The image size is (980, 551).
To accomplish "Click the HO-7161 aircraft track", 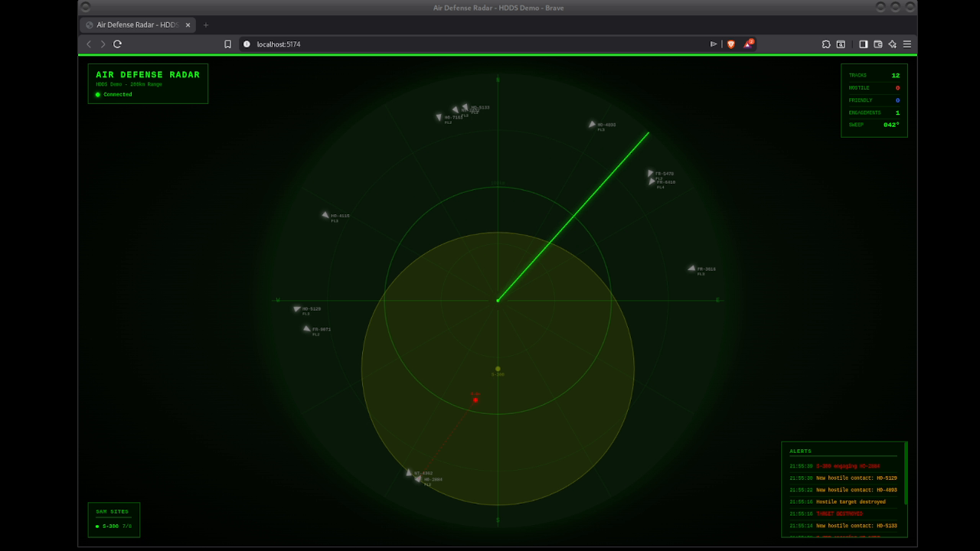I will tap(439, 117).
